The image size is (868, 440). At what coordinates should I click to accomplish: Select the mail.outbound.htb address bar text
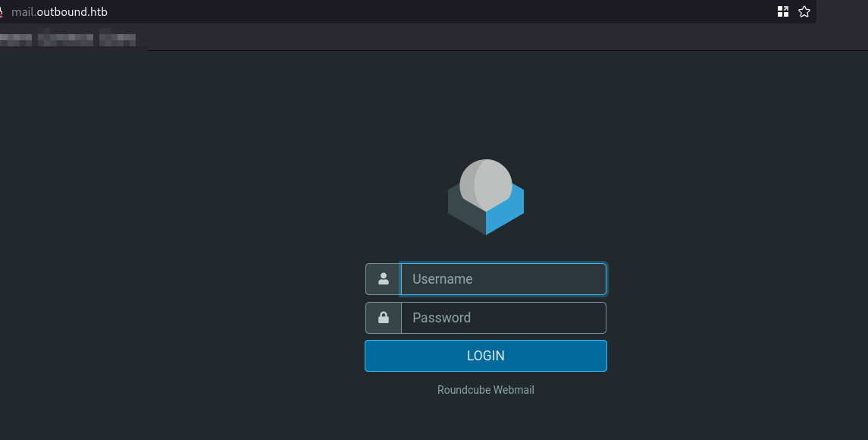point(59,12)
